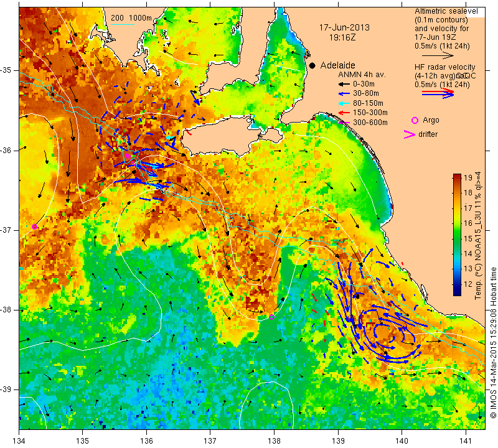Screen dimensions: 498x448
Task: Click the magenta 300-600m legend arrow
Action: [x=344, y=123]
